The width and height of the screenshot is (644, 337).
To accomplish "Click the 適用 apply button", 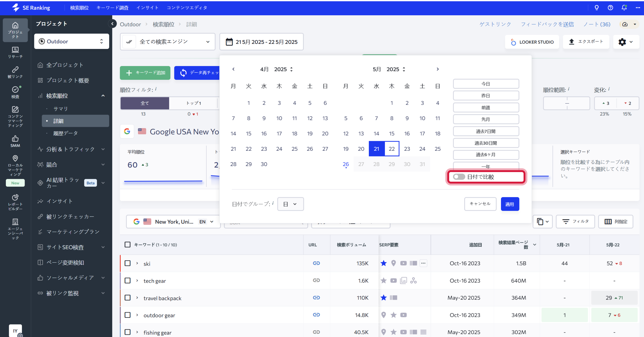I will 510,204.
